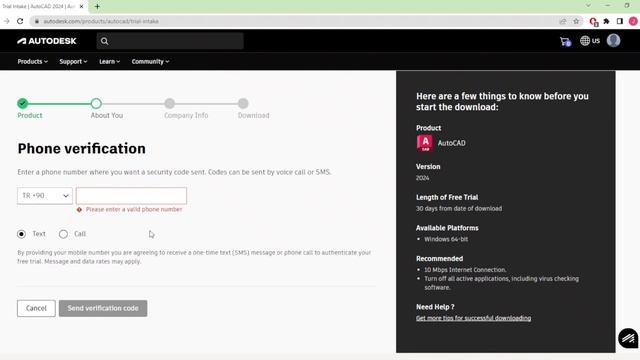This screenshot has height=360, width=640.
Task: Click the Cancel button
Action: [x=36, y=308]
